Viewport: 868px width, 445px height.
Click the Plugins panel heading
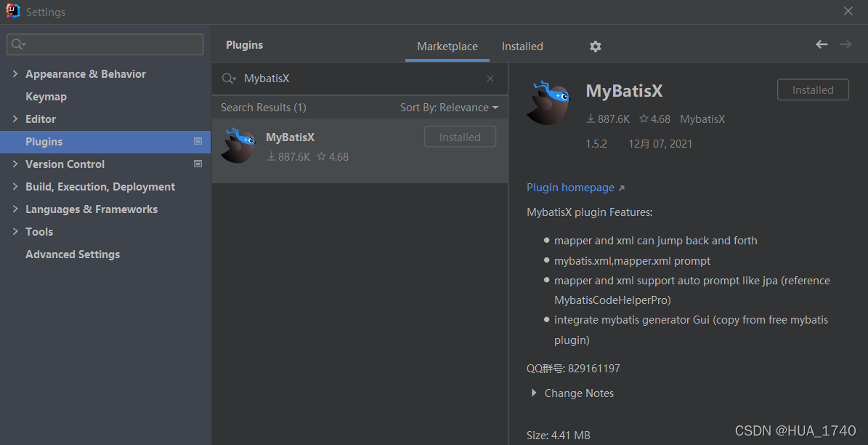tap(244, 45)
